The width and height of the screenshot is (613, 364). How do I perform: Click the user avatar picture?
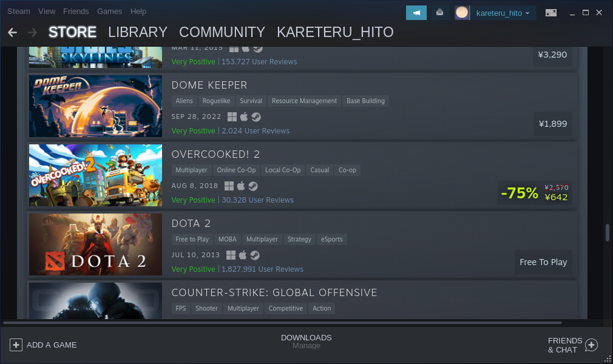462,13
